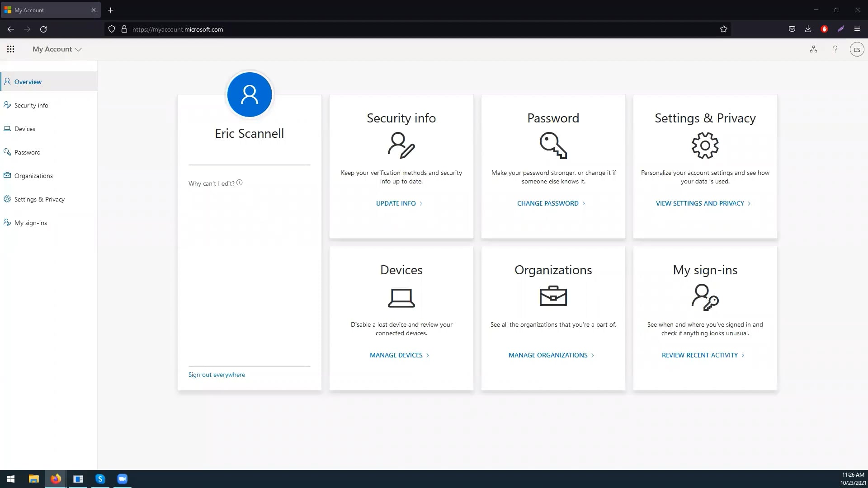Click the organization switcher icon
The height and width of the screenshot is (488, 868).
813,49
